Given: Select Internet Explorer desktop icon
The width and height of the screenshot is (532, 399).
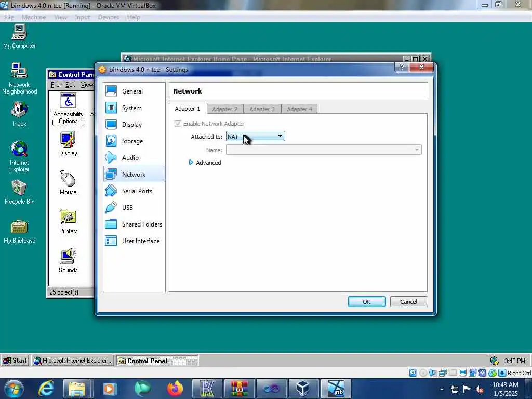Looking at the screenshot, I should click(x=19, y=156).
